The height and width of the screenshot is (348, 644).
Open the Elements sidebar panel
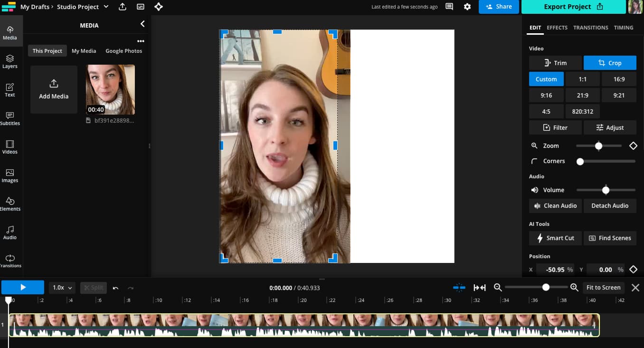(x=10, y=204)
